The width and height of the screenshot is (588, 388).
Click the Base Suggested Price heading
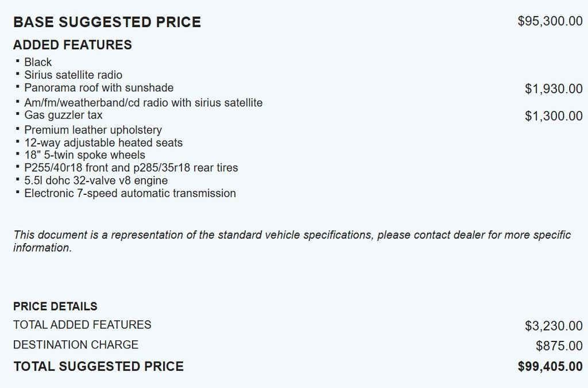(107, 22)
